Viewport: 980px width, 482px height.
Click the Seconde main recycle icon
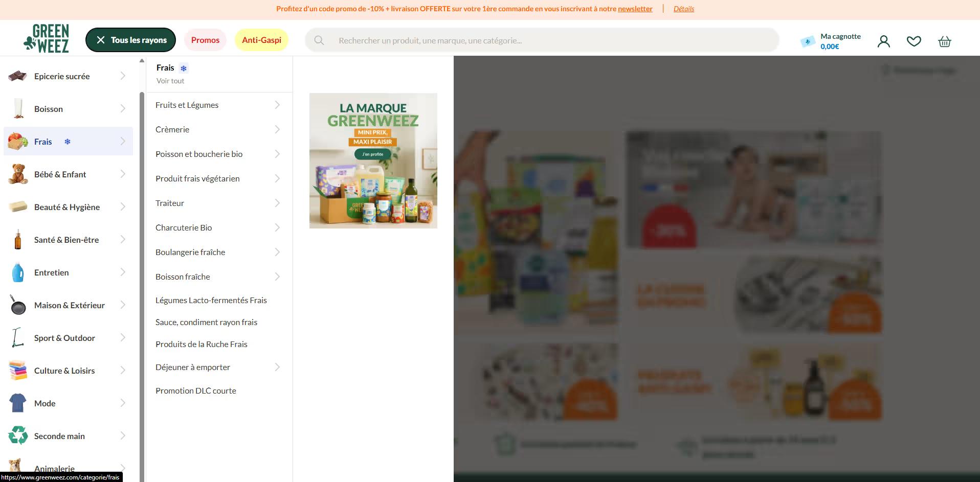coord(18,435)
